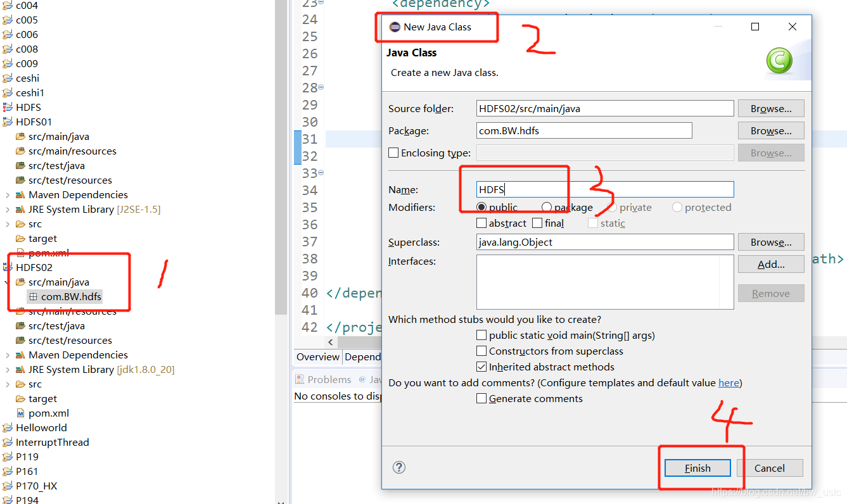This screenshot has height=504, width=847.
Task: Collapse code fold at line 33
Action: tap(321, 172)
